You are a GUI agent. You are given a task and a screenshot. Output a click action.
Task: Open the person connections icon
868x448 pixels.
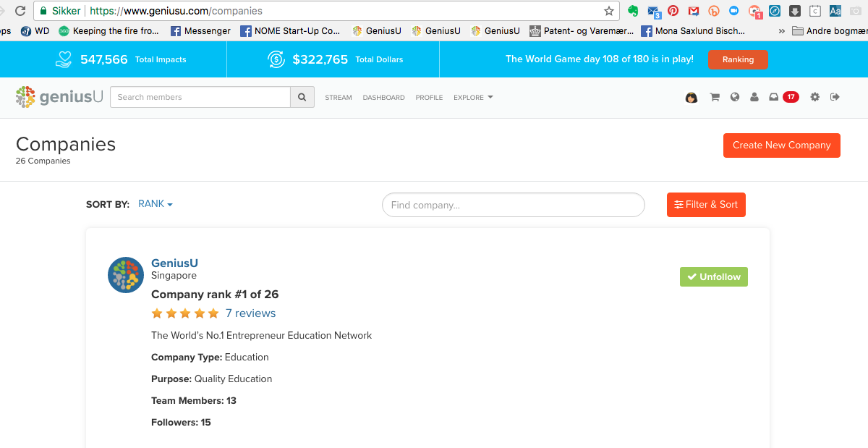click(x=754, y=97)
